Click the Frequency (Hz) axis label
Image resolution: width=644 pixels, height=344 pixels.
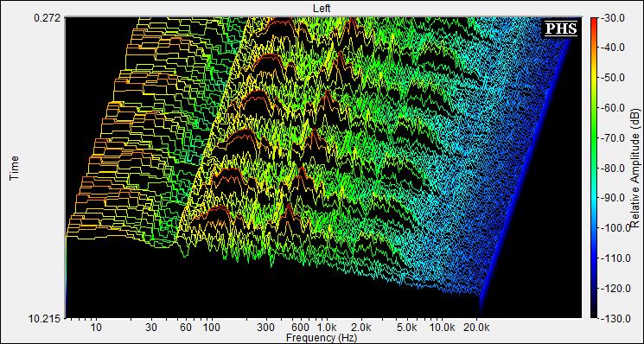322,338
